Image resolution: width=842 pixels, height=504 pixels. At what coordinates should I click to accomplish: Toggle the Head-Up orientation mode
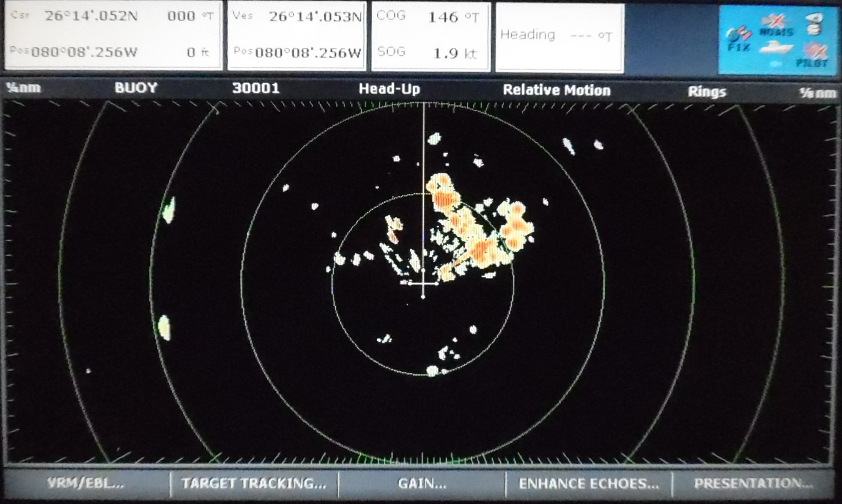click(389, 89)
